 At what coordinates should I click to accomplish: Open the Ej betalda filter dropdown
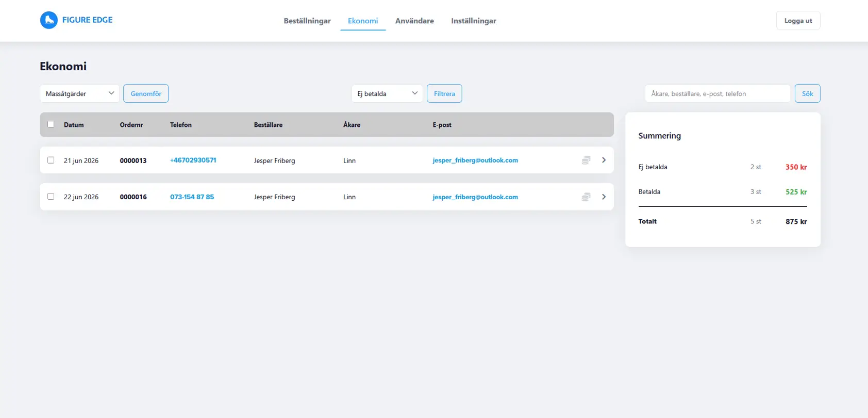[387, 93]
